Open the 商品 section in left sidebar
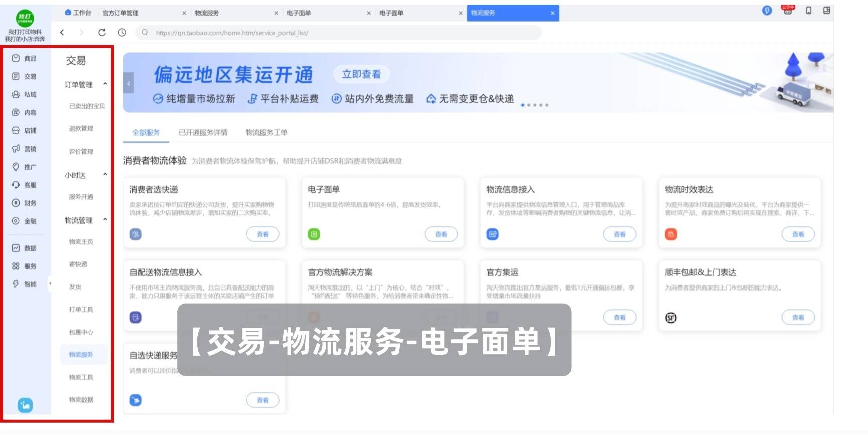 click(x=24, y=58)
